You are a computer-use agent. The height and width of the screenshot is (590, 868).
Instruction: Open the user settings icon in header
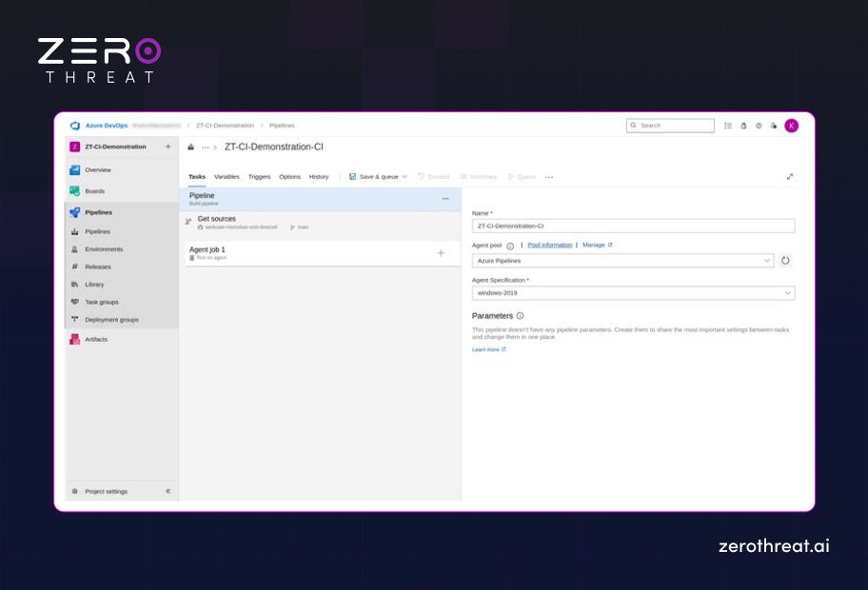(x=774, y=126)
